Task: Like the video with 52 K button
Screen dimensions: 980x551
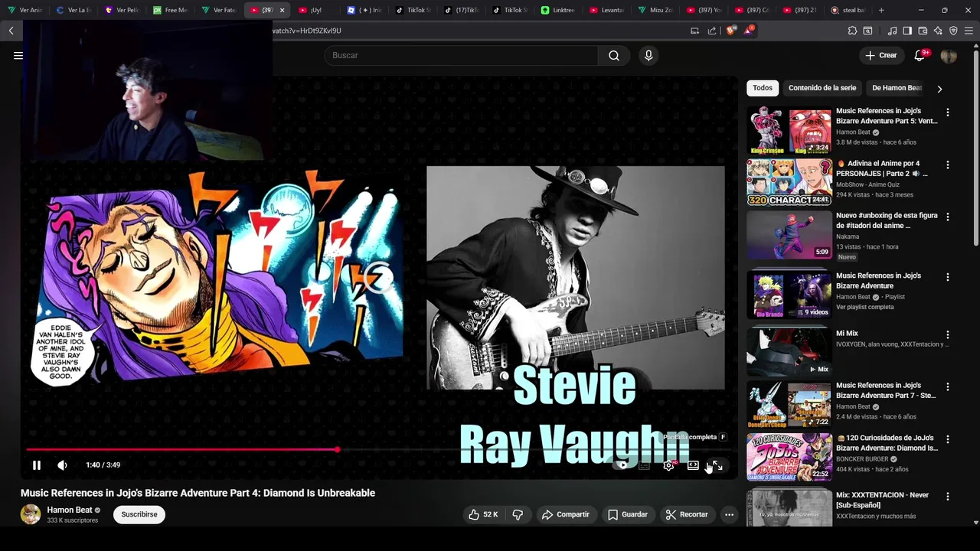Action: coord(483,515)
